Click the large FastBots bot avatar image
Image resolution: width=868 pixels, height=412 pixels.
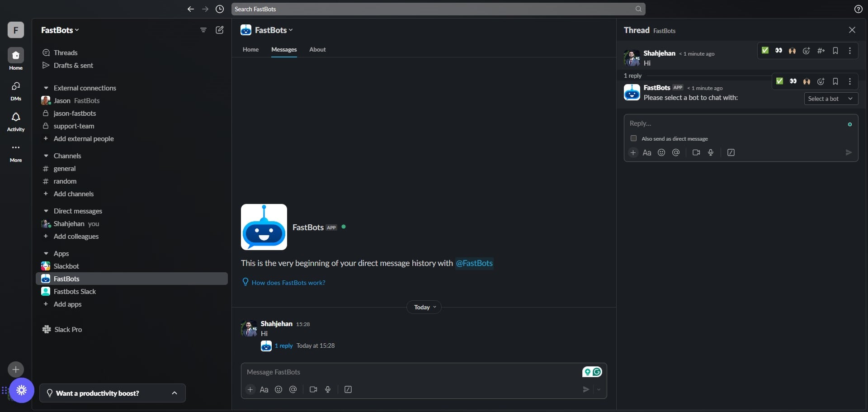tap(264, 227)
